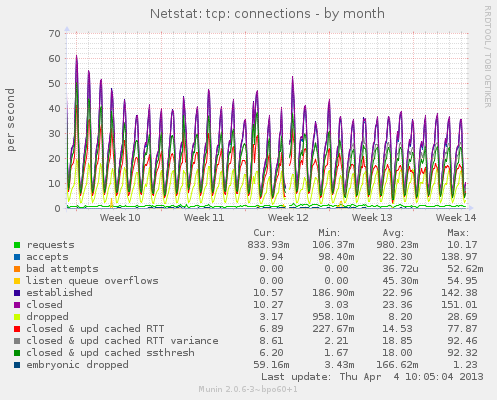Viewport: 497px width, 400px height.
Task: Click the dark blue established swatch
Action: coord(17,293)
